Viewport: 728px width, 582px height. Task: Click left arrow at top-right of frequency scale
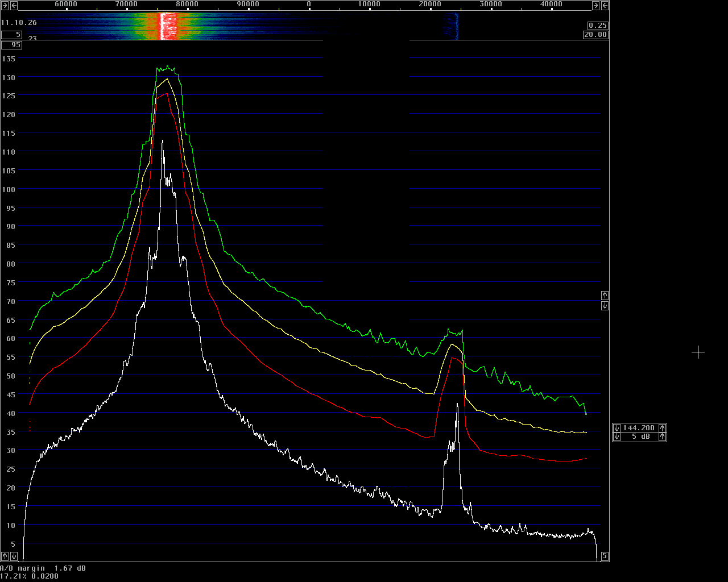pyautogui.click(x=605, y=6)
